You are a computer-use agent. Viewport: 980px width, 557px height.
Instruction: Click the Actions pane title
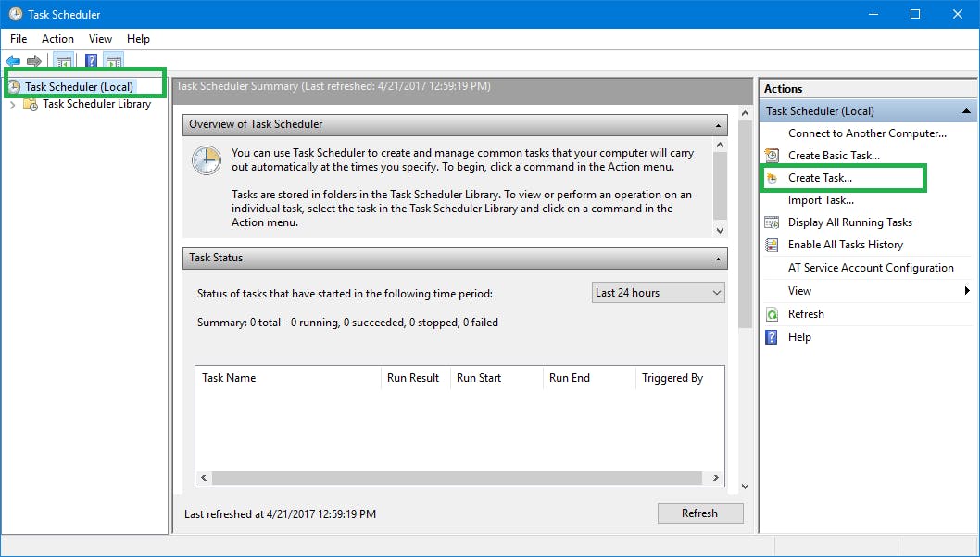[783, 89]
